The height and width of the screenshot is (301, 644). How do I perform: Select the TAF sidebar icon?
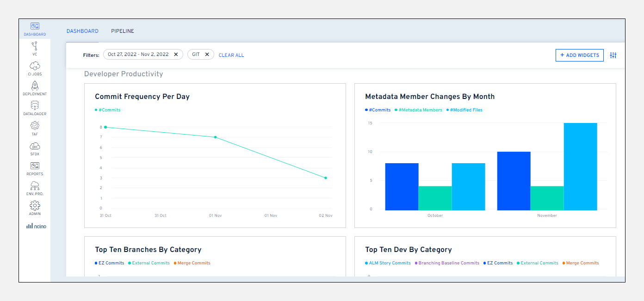(35, 126)
